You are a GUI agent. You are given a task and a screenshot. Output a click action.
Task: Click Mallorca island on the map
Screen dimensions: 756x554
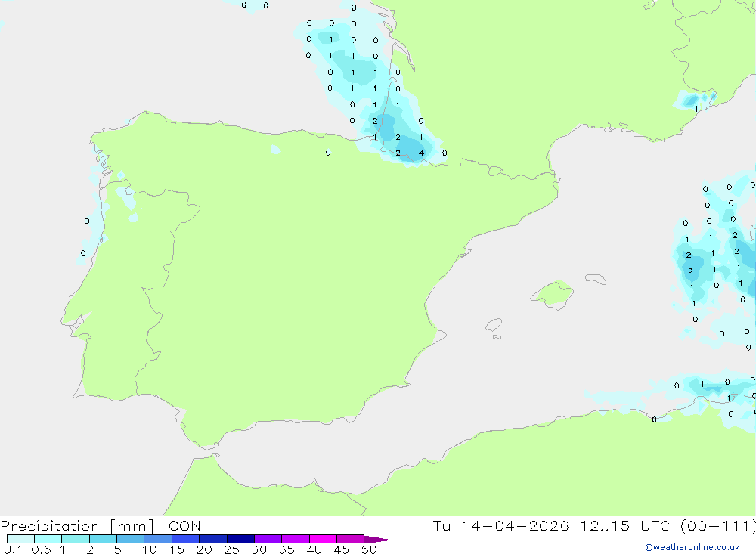[x=553, y=293]
